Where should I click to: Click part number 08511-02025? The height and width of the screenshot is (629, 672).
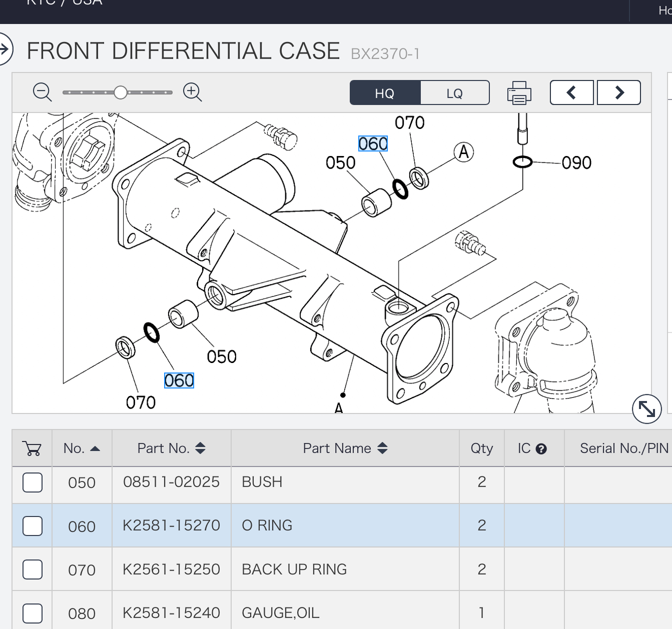[x=172, y=482]
